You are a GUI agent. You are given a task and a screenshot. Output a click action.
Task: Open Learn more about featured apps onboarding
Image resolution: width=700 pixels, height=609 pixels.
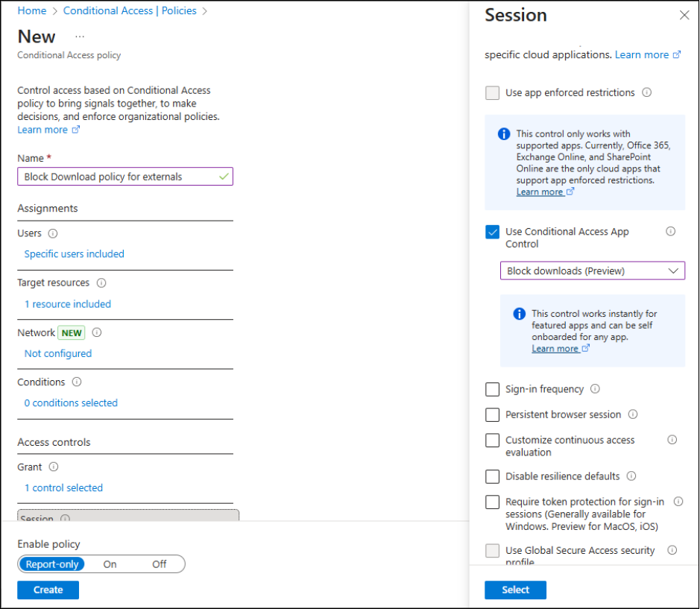(555, 349)
